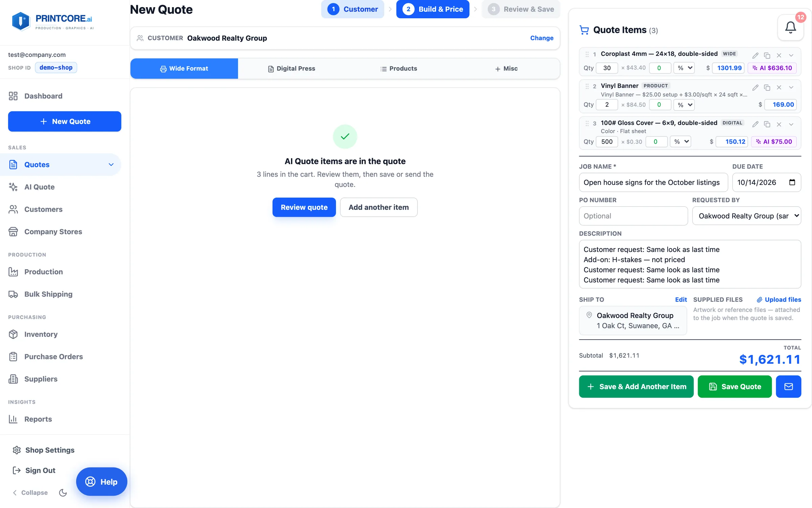Image resolution: width=812 pixels, height=508 pixels.
Task: Duplicate the Vinyl Banner line item
Action: coord(767,87)
